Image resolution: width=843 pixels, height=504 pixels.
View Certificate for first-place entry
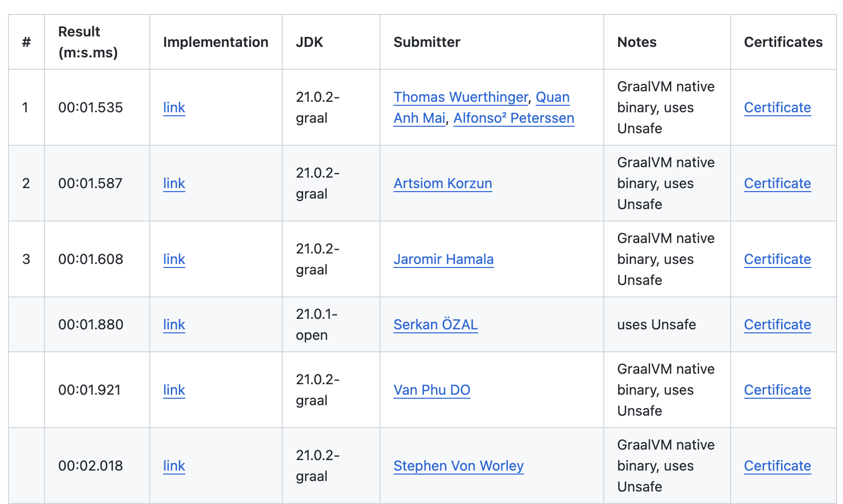tap(777, 107)
